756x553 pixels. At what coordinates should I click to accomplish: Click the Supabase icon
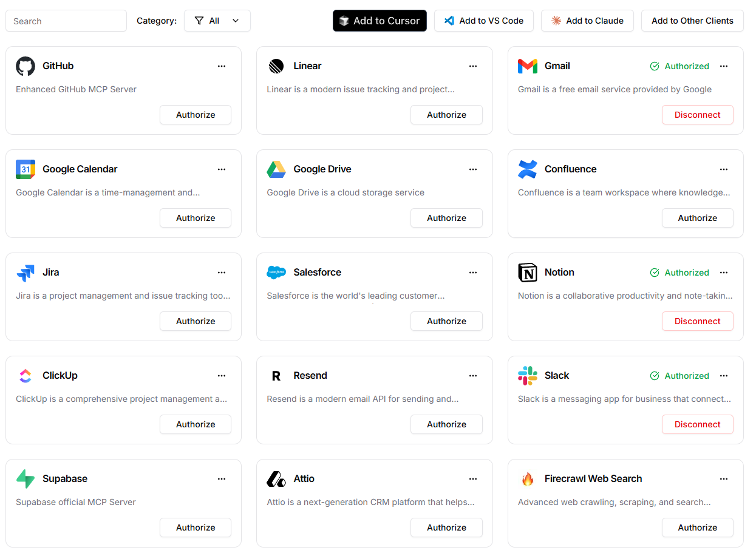pyautogui.click(x=25, y=478)
